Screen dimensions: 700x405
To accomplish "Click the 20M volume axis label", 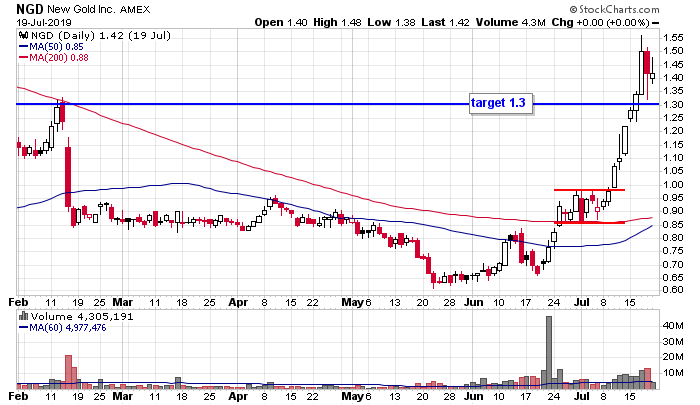I will tap(673, 357).
